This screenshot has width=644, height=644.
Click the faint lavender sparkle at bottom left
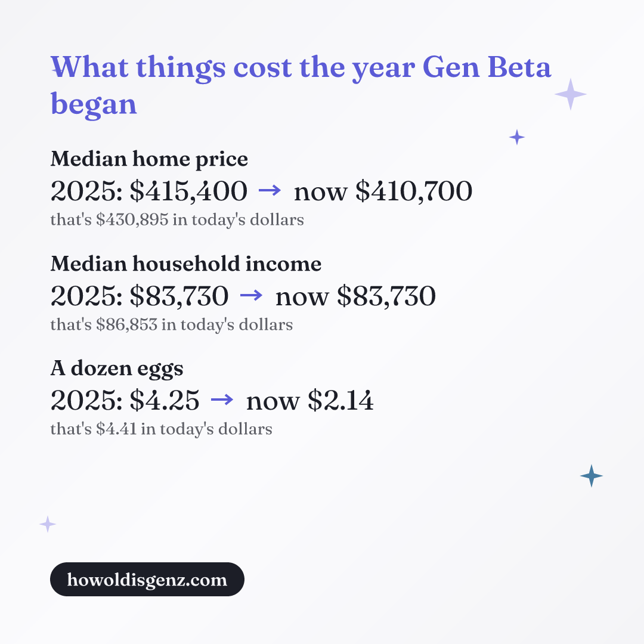pyautogui.click(x=48, y=524)
